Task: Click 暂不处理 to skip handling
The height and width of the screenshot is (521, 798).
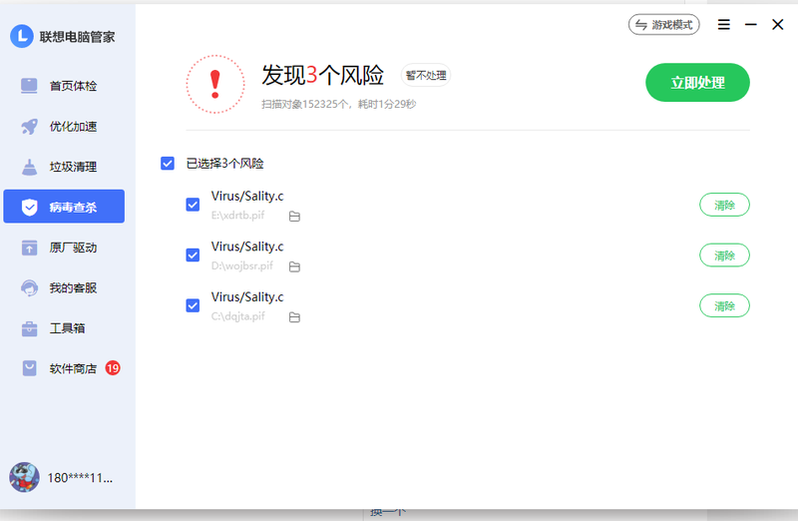Action: (426, 75)
